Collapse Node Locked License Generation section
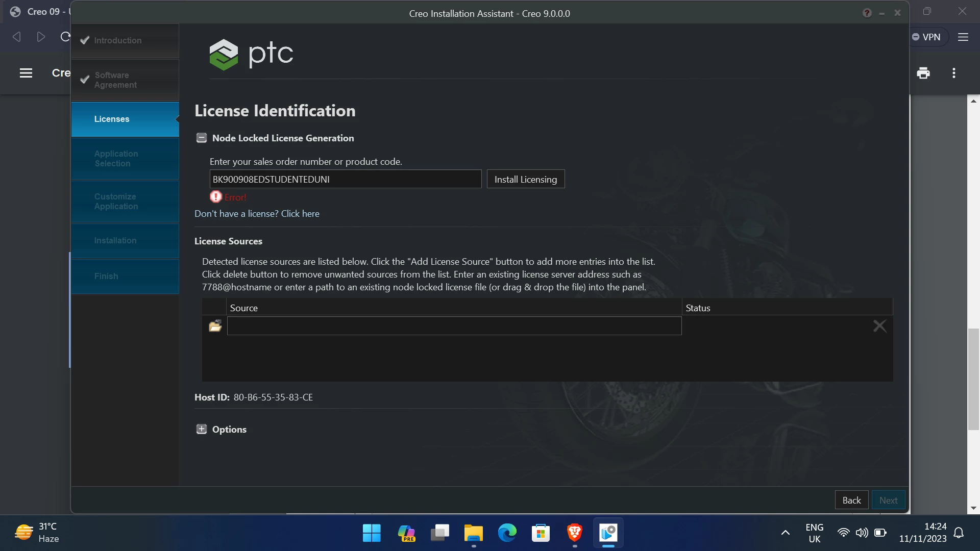This screenshot has width=980, height=551. tap(202, 138)
